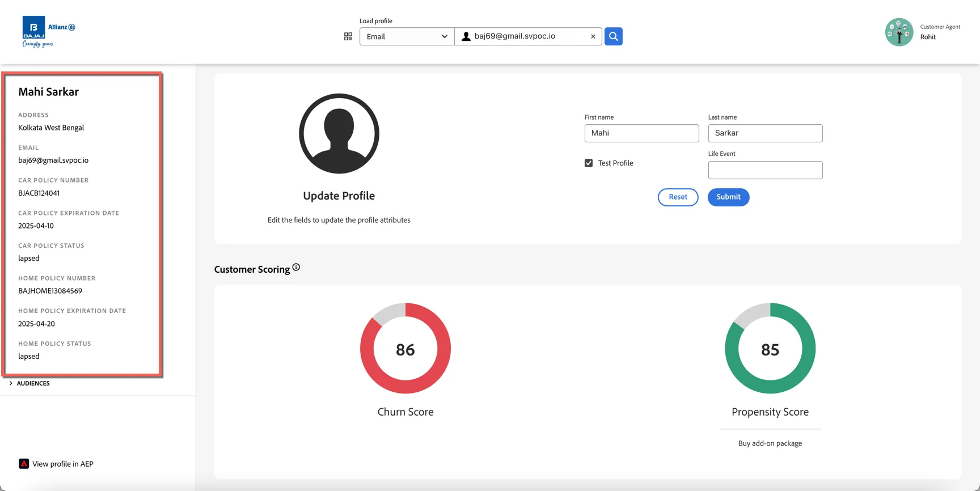Click the Adobe icon beside View profile in AEP
Image resolution: width=980 pixels, height=491 pixels.
coord(24,464)
